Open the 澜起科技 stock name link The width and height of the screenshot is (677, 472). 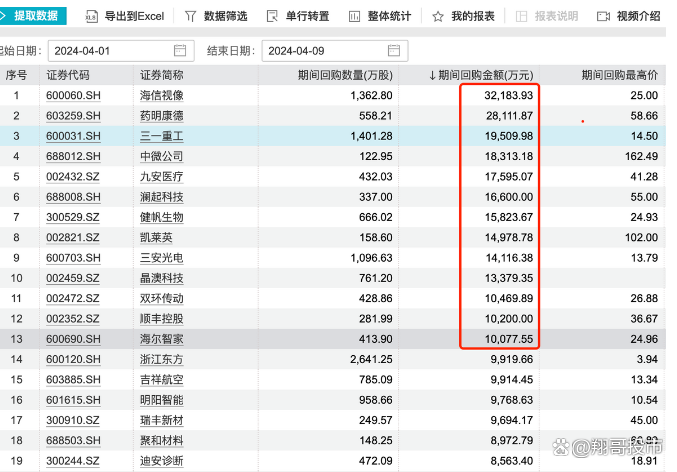(161, 197)
